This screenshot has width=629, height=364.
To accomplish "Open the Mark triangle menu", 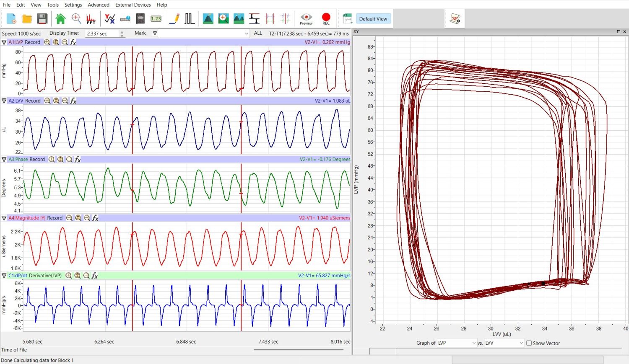I will tap(155, 33).
